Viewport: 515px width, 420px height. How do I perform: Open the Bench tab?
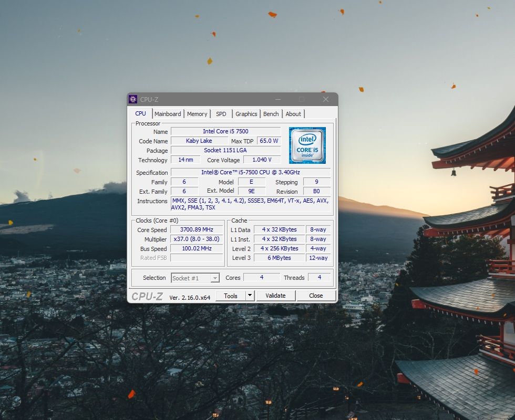point(271,114)
